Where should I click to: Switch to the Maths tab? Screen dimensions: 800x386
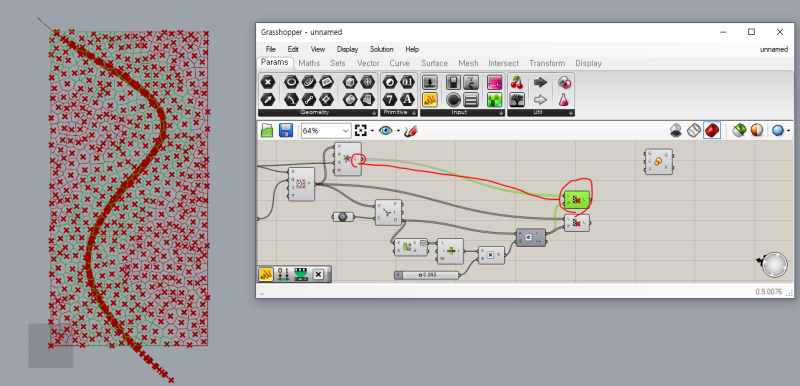309,63
